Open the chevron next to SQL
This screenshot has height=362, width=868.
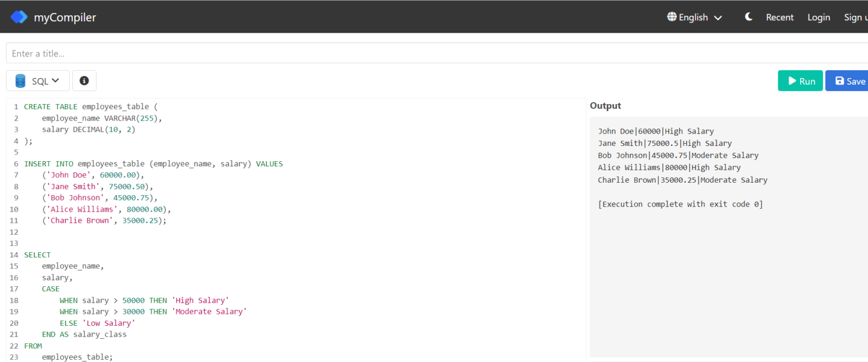(55, 80)
